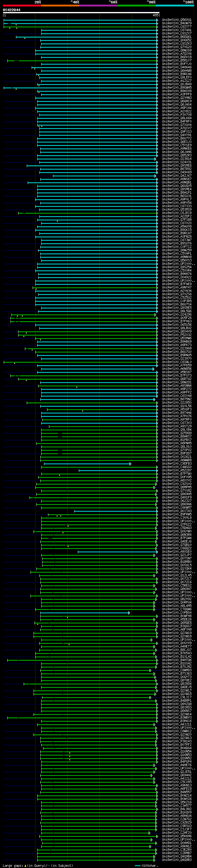Open hit UniRef100_Q06652
The height and width of the screenshot is (868, 197).
click(x=177, y=40)
